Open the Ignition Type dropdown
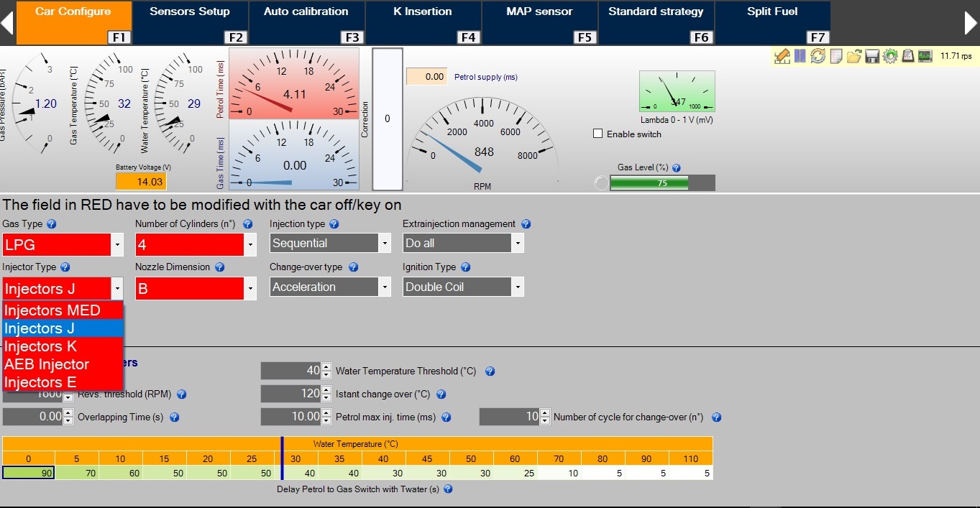The width and height of the screenshot is (980, 508). coord(517,287)
